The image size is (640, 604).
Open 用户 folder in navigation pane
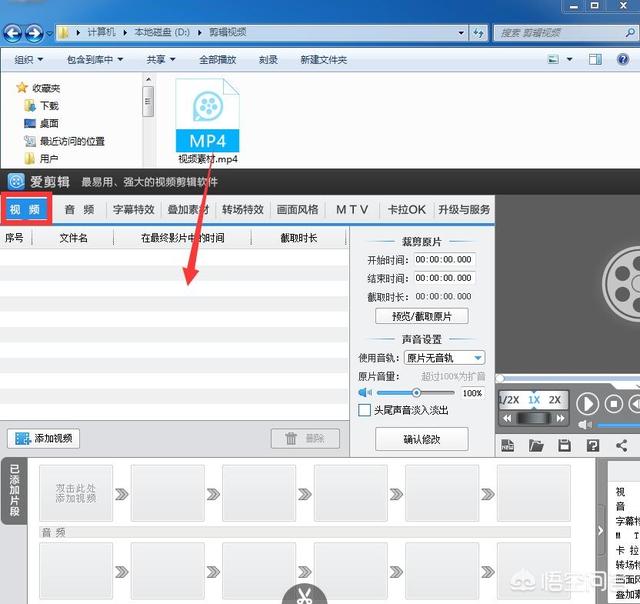(41, 159)
